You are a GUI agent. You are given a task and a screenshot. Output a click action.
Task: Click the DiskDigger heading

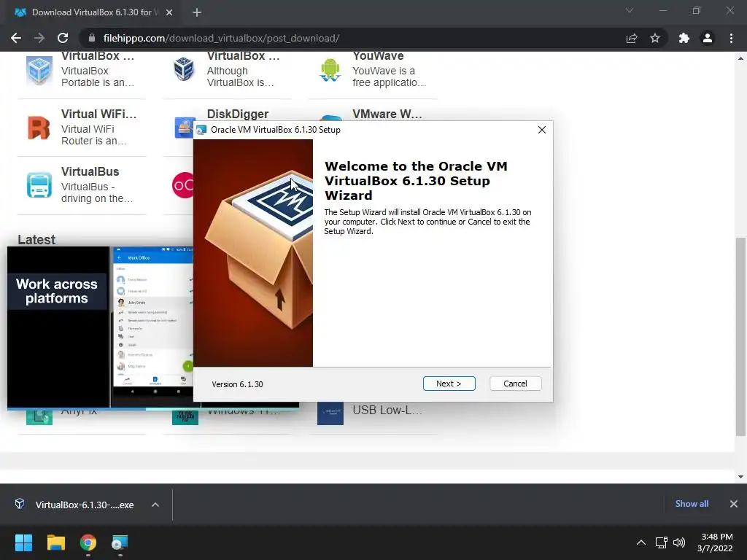tap(237, 114)
